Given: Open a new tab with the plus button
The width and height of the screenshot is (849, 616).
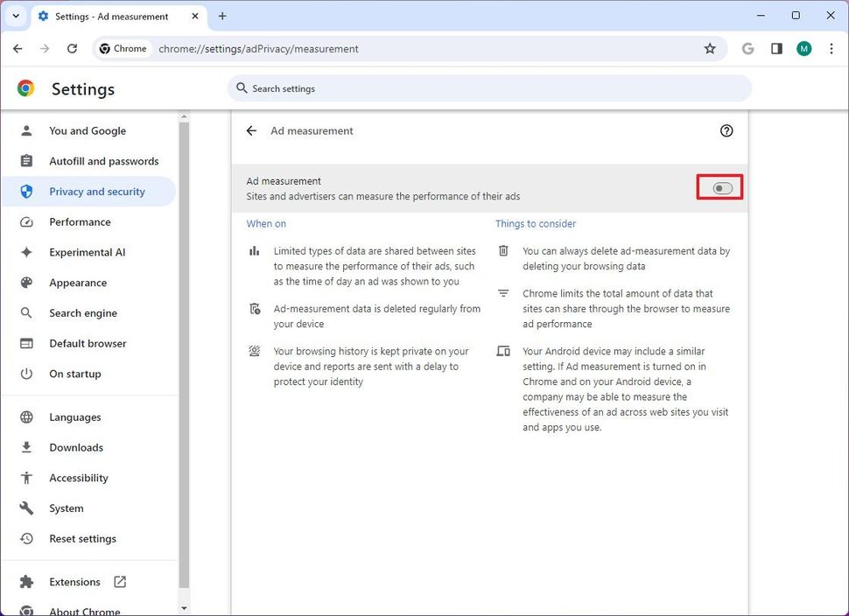Looking at the screenshot, I should tap(221, 16).
